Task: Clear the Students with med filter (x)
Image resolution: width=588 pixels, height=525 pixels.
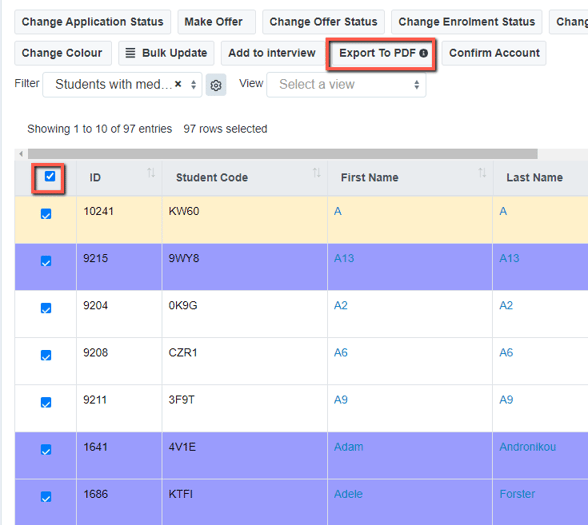Action: 178,84
